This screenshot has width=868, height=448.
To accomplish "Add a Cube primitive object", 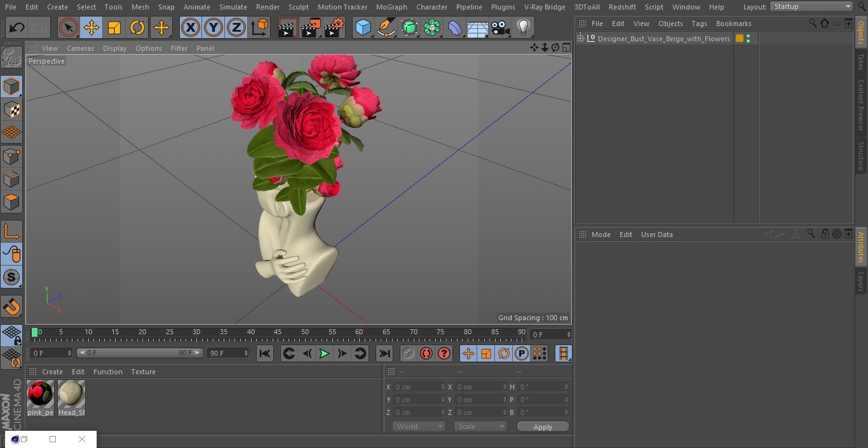I will click(x=363, y=27).
